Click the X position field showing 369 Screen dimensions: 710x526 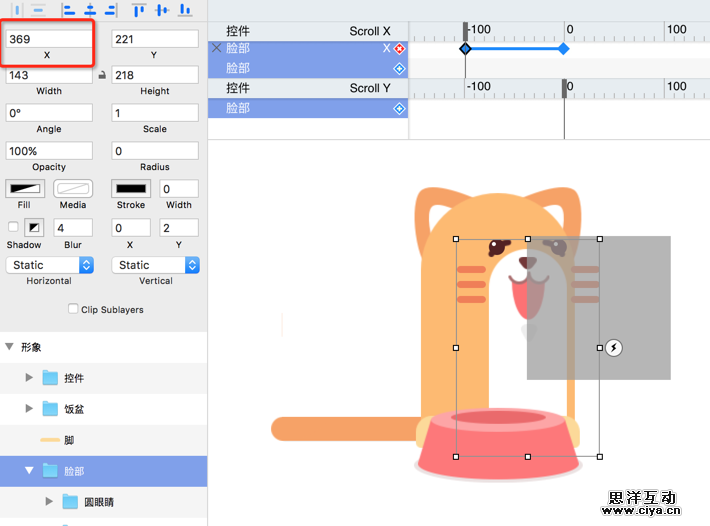[x=49, y=39]
